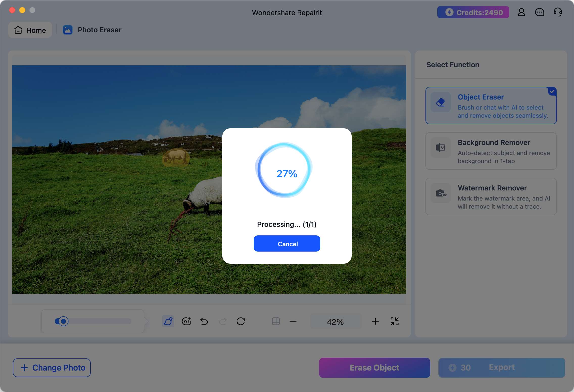The width and height of the screenshot is (574, 392).
Task: Select the brush tool icon
Action: coord(168,321)
